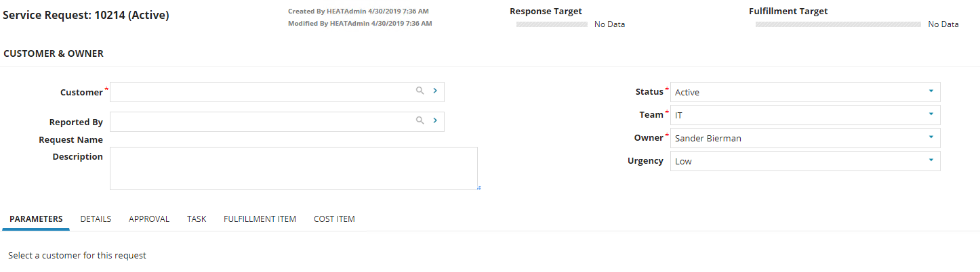980x272 pixels.
Task: Click the Response Target heading
Action: click(546, 12)
